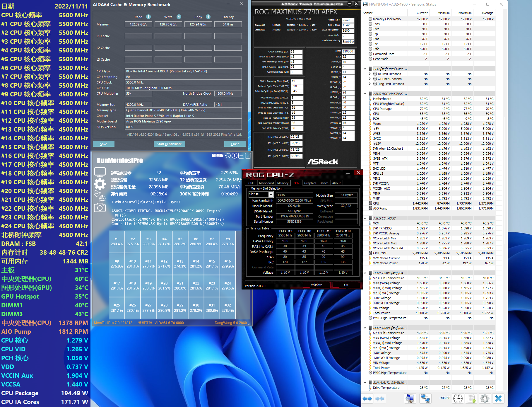Click CAS# Latency (tCL) field in Timing Configurator
This screenshot has width=532, height=407.
[296, 52]
